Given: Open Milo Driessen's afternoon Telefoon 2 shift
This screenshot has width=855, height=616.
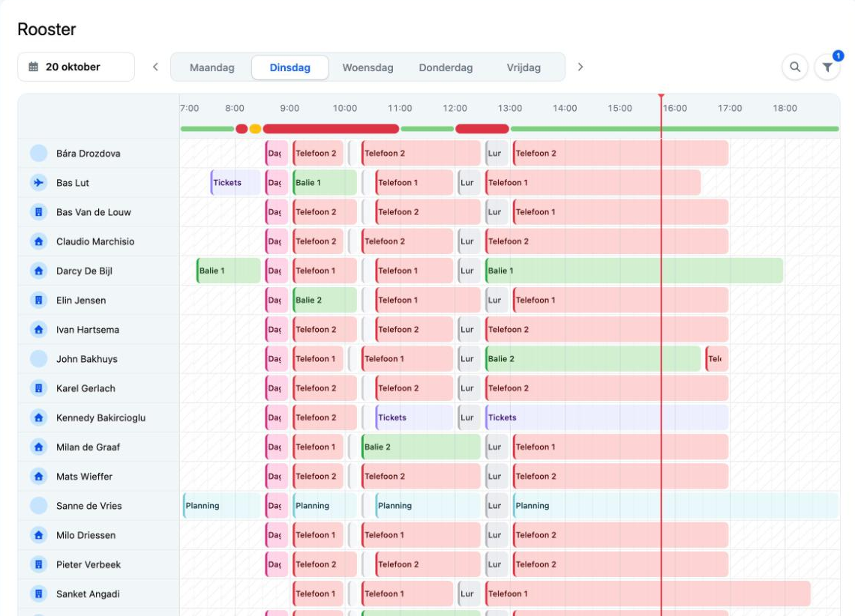Looking at the screenshot, I should pyautogui.click(x=620, y=535).
